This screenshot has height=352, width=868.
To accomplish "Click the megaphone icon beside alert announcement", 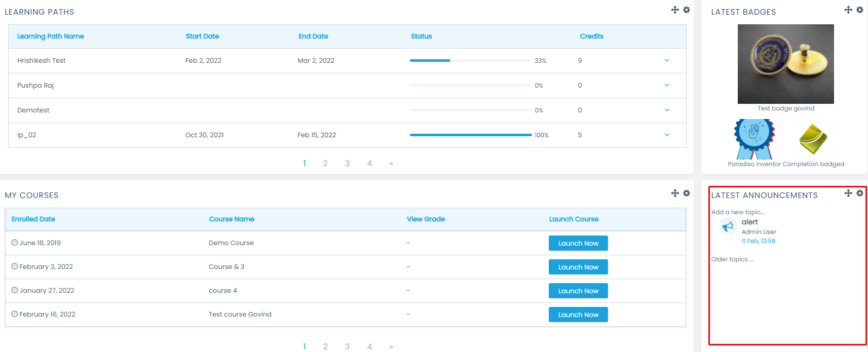I will [728, 226].
